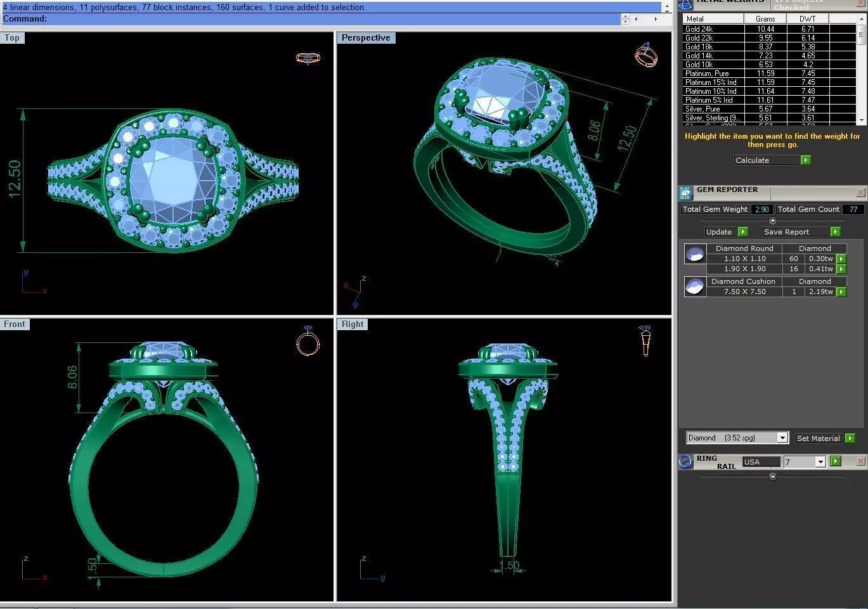Click the Set Material button
Viewport: 868px width, 609px height.
pos(820,439)
